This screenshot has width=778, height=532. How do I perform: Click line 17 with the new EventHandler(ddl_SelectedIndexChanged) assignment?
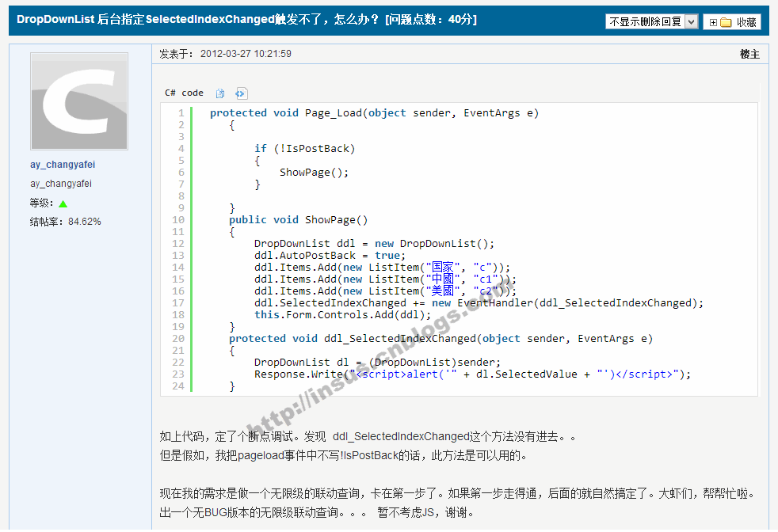[479, 303]
